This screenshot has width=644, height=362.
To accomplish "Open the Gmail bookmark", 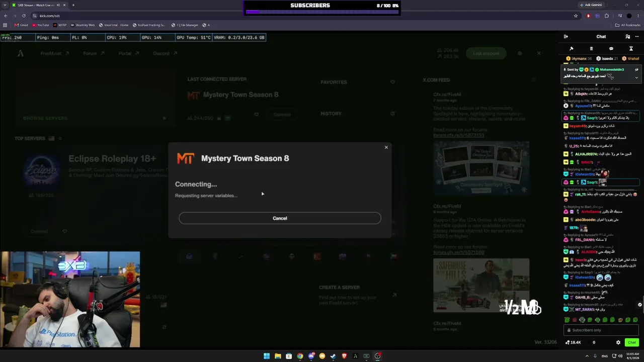I will tap(21, 25).
